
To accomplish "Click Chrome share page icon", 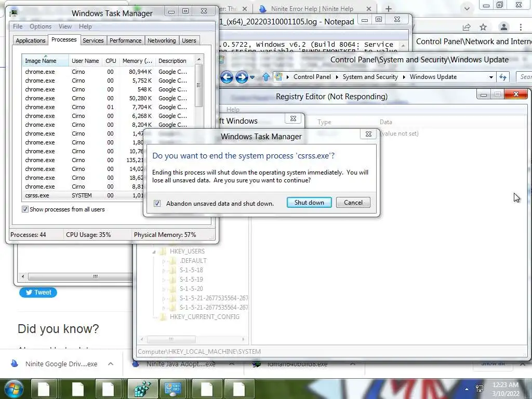I will click(x=467, y=27).
